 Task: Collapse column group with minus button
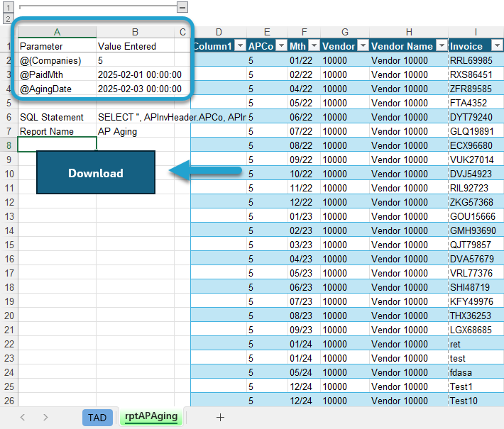(x=182, y=7)
